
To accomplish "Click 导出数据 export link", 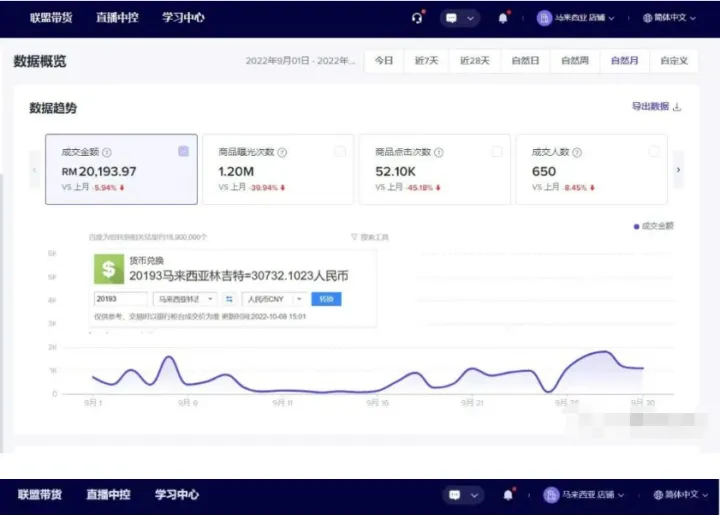I will 650,106.
